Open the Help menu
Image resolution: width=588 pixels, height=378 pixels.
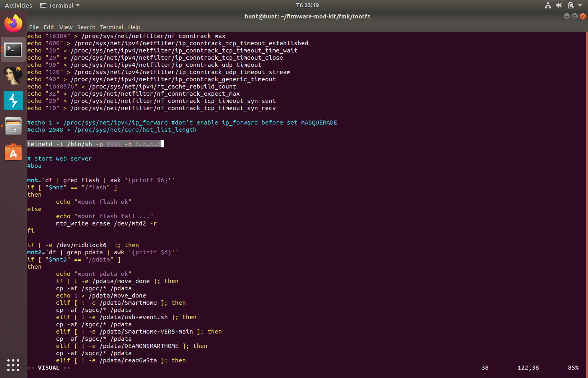134,27
